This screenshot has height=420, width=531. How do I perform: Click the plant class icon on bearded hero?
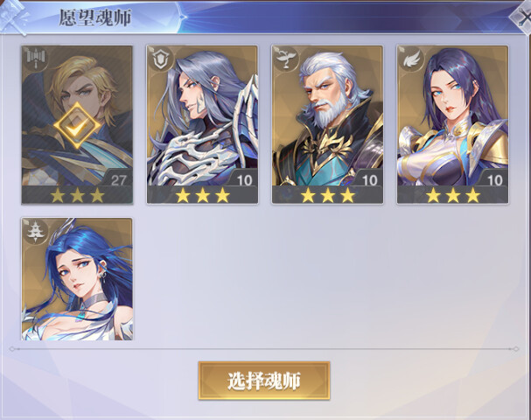[285, 59]
